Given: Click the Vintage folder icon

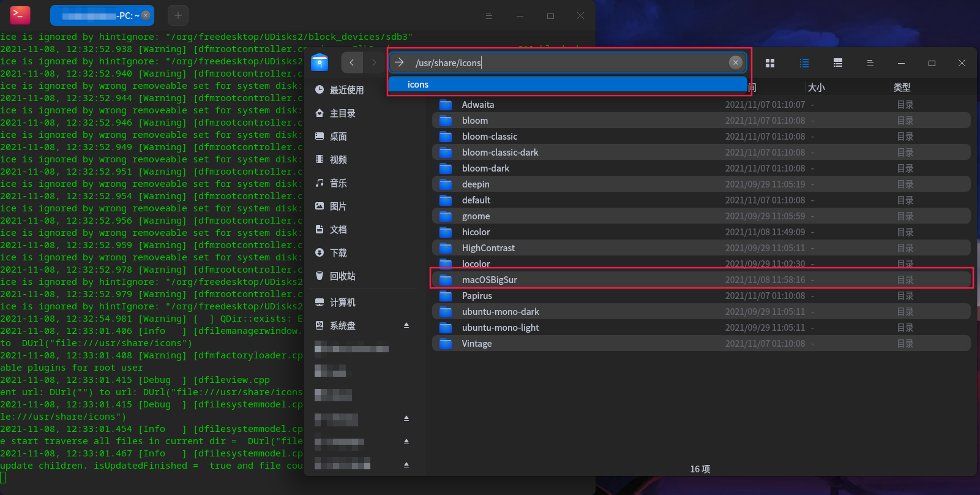Looking at the screenshot, I should (446, 344).
